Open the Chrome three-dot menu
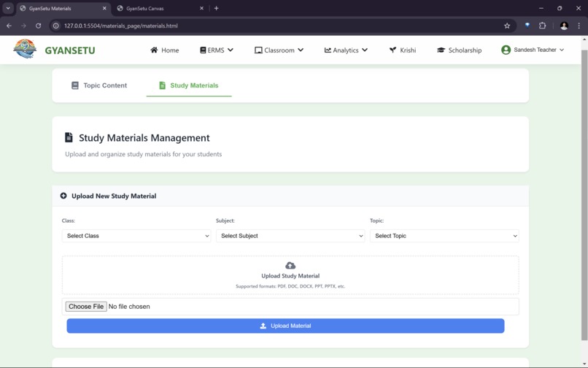Screen dimensions: 588x368 pyautogui.click(x=579, y=26)
